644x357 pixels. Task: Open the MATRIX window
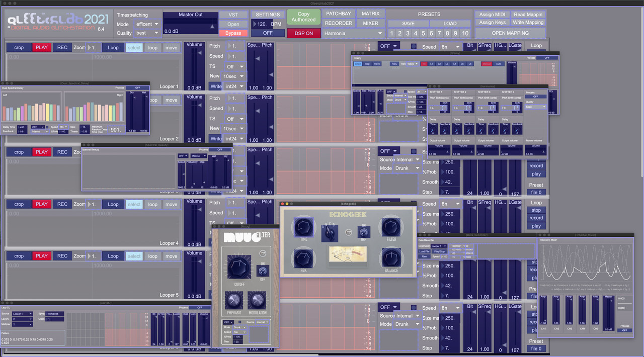click(371, 14)
